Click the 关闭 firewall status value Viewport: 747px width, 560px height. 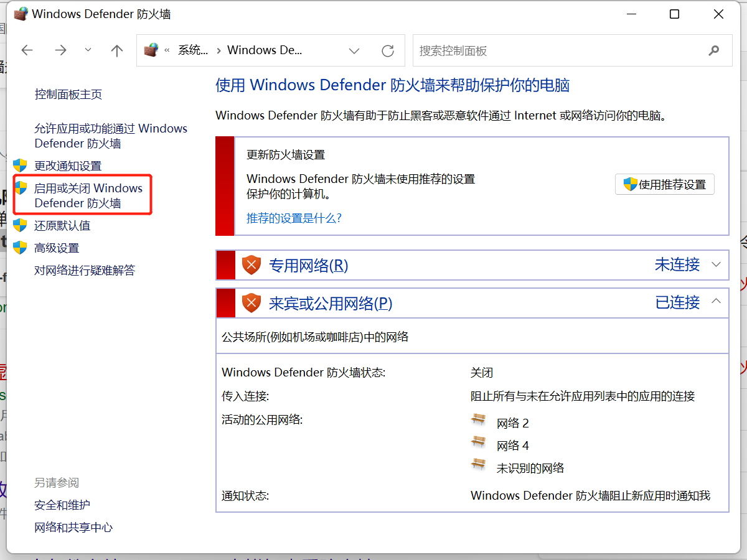(482, 373)
